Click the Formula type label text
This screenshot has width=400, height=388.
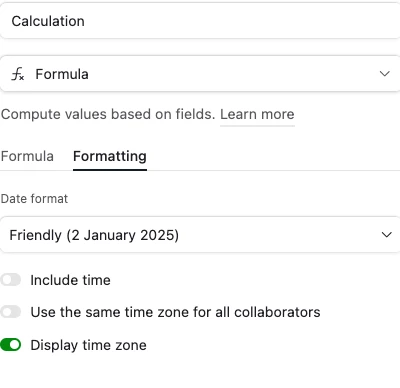(x=62, y=74)
